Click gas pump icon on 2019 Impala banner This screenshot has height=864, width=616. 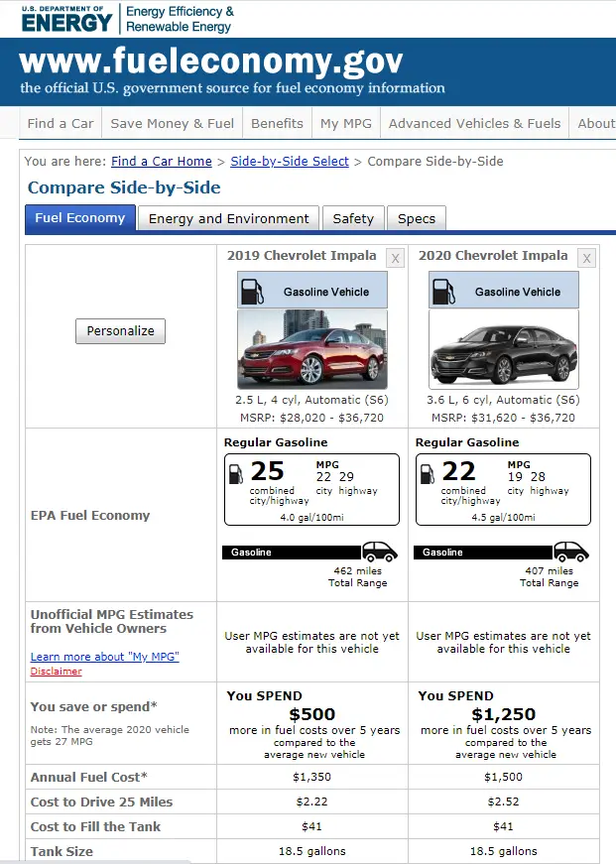pyautogui.click(x=252, y=292)
